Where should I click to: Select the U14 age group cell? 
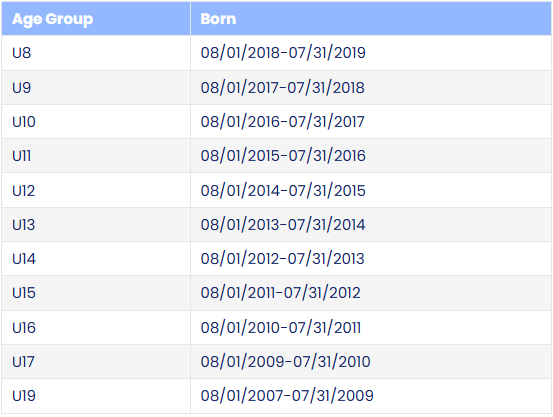click(x=96, y=259)
